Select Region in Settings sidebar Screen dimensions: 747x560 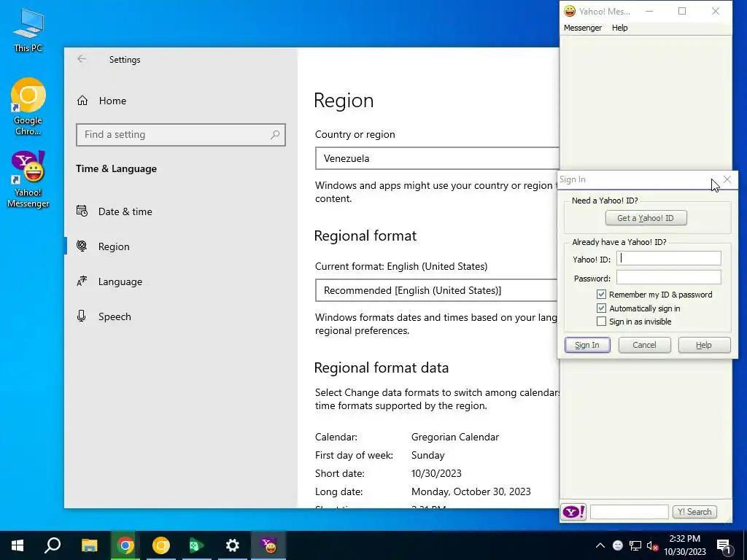(103, 246)
